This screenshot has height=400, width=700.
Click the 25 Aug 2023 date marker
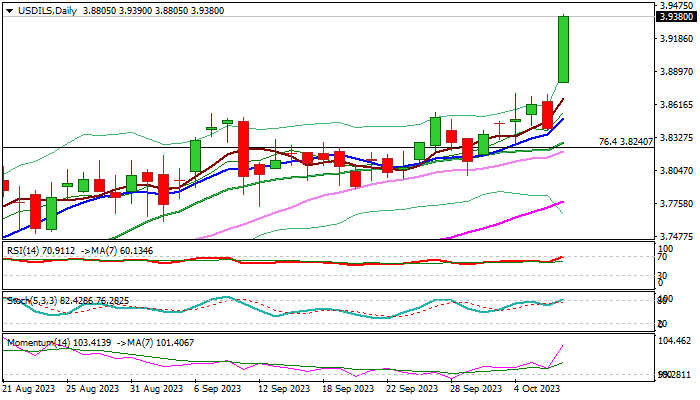click(93, 389)
